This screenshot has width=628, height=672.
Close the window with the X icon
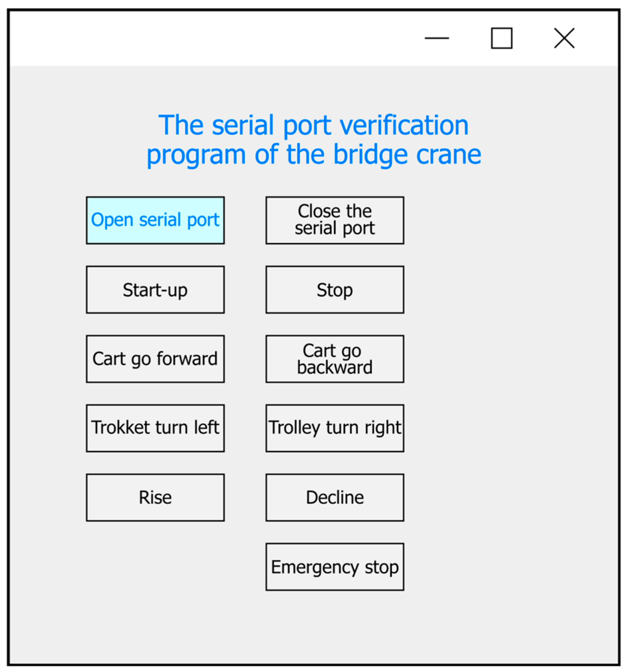tap(564, 38)
